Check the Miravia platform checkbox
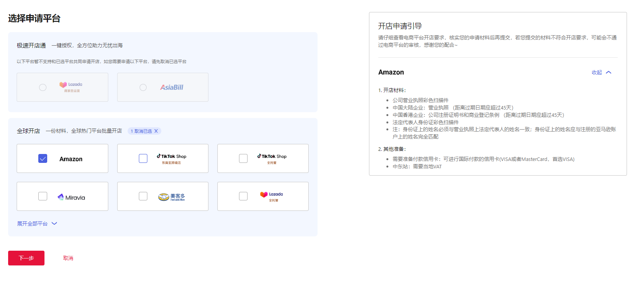Viewport: 644px width, 289px height. pos(43,196)
